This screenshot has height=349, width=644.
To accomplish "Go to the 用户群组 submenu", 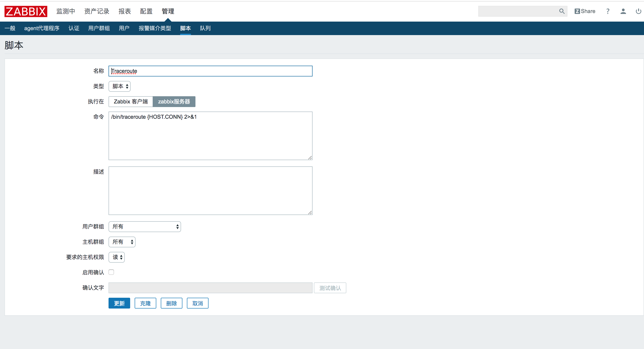I will pos(99,28).
